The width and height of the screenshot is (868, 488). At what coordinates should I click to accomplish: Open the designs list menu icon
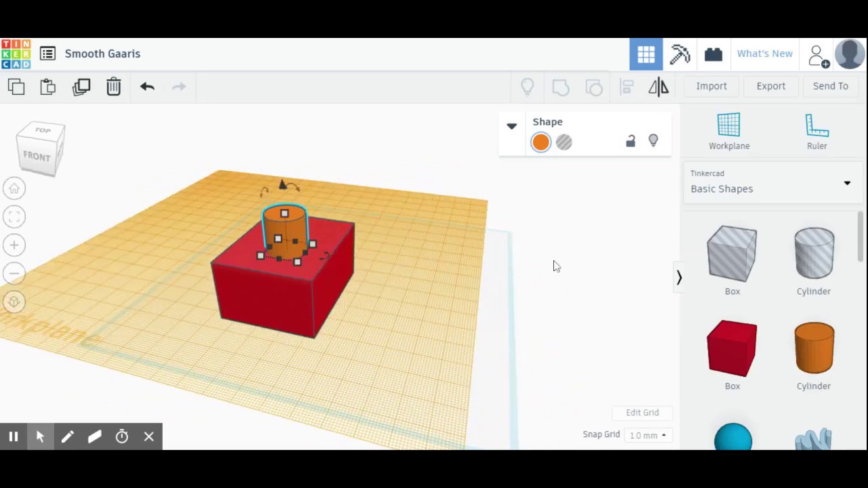click(x=47, y=54)
